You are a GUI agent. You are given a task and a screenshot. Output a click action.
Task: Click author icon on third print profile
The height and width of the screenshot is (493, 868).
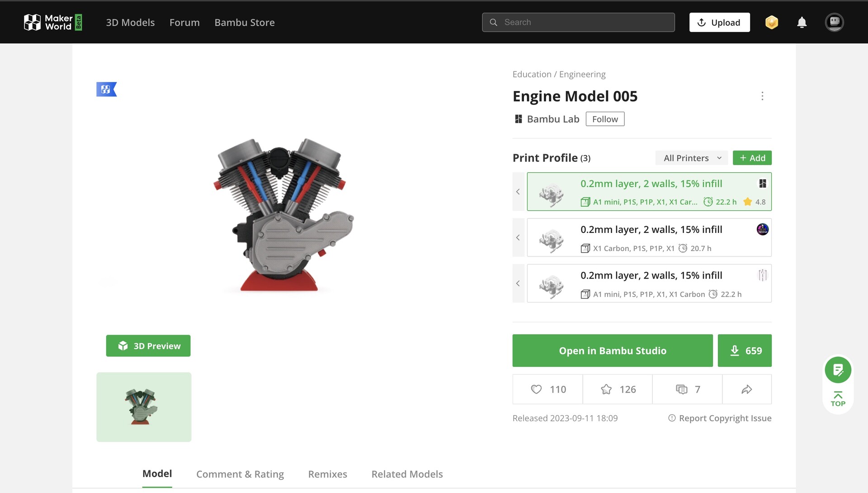[x=762, y=275]
